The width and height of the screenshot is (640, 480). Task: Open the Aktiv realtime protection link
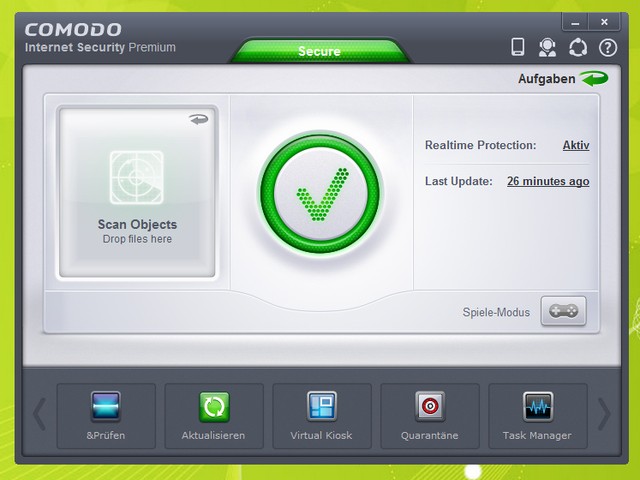(576, 145)
